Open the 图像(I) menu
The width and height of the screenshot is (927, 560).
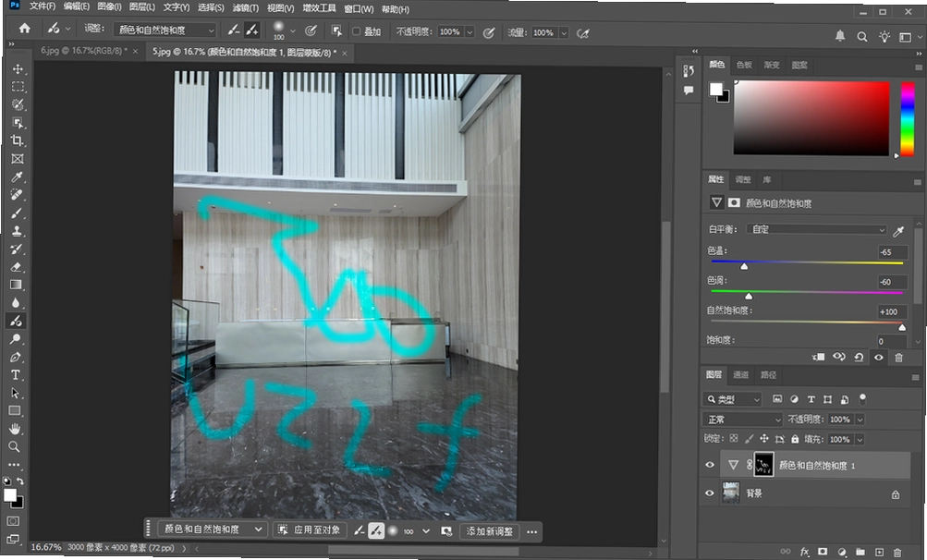[x=109, y=7]
